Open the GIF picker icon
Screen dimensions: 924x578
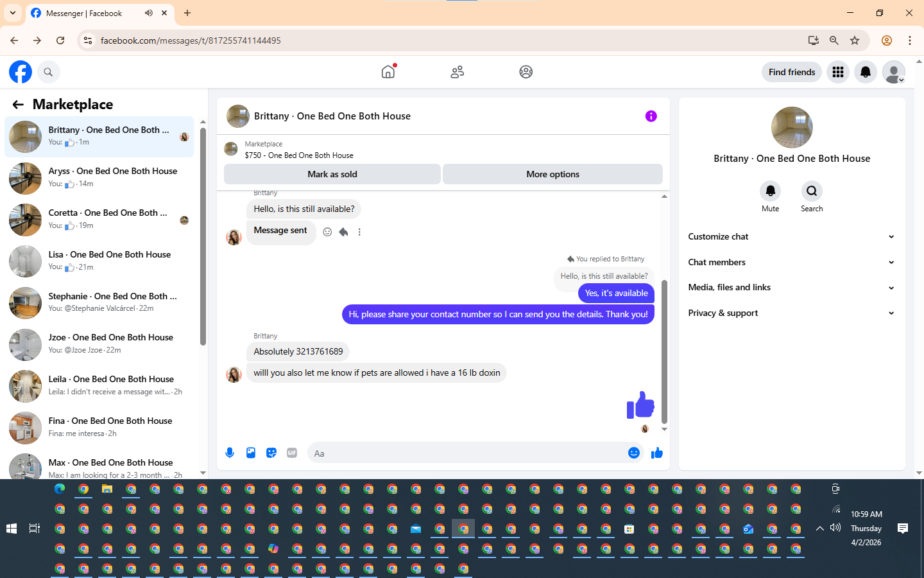click(x=292, y=453)
